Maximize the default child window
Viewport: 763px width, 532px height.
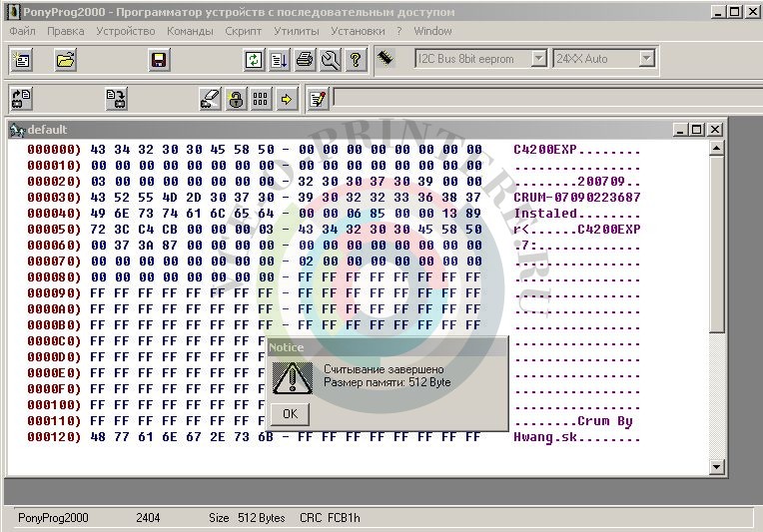(697, 130)
